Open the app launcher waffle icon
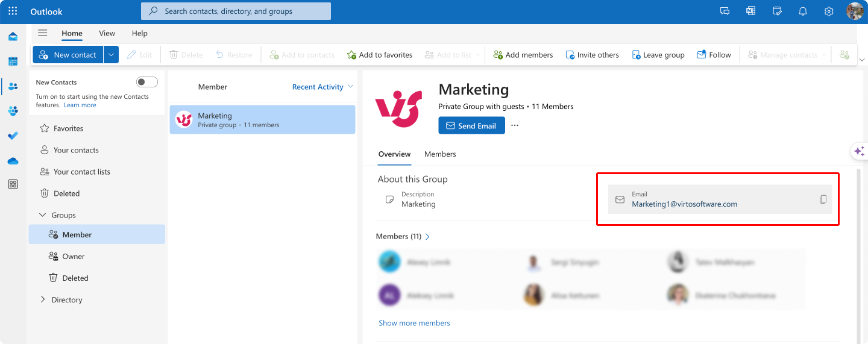 (13, 11)
